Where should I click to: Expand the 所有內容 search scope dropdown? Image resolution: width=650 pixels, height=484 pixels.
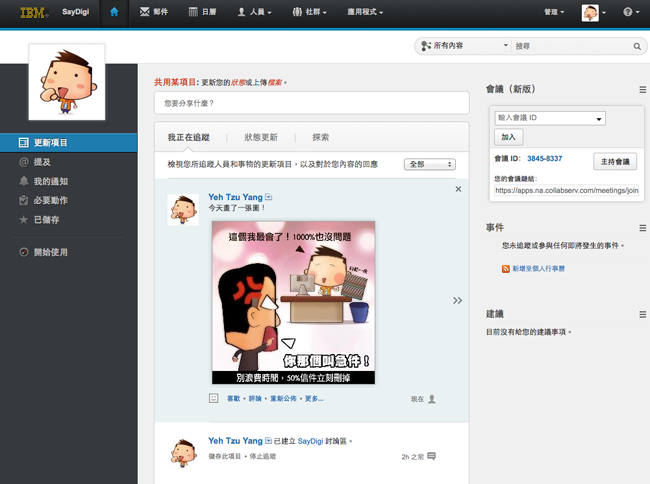pos(465,46)
